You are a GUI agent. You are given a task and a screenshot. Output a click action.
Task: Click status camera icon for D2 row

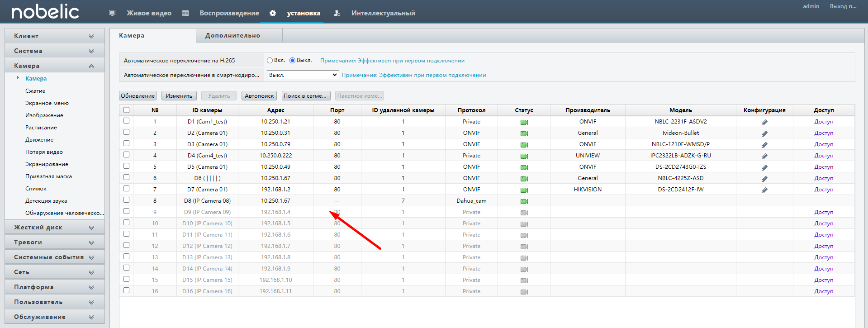524,133
